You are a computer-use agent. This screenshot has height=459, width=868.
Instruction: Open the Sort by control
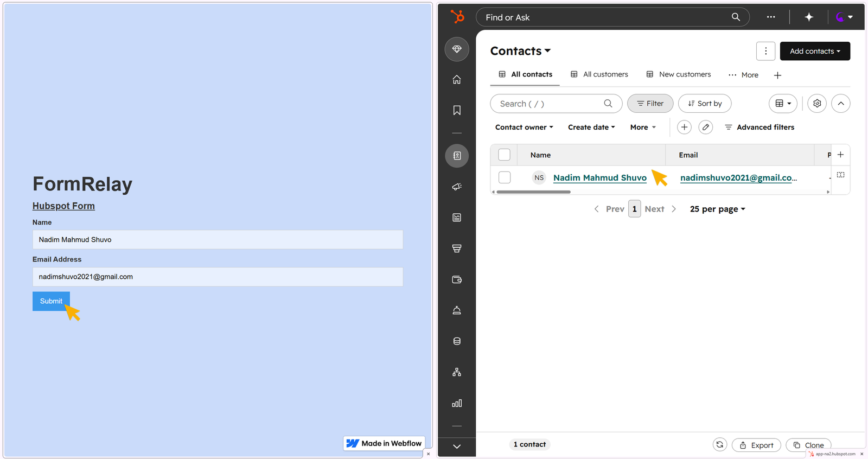(x=705, y=104)
